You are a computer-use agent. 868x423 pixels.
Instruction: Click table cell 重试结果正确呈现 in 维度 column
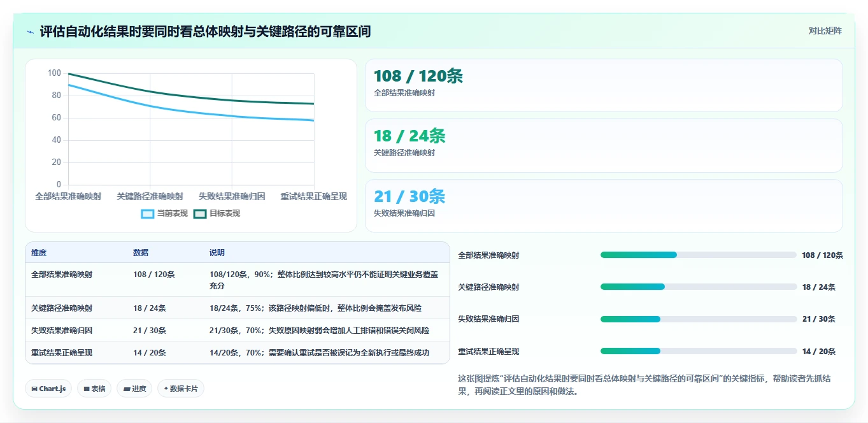[62, 353]
